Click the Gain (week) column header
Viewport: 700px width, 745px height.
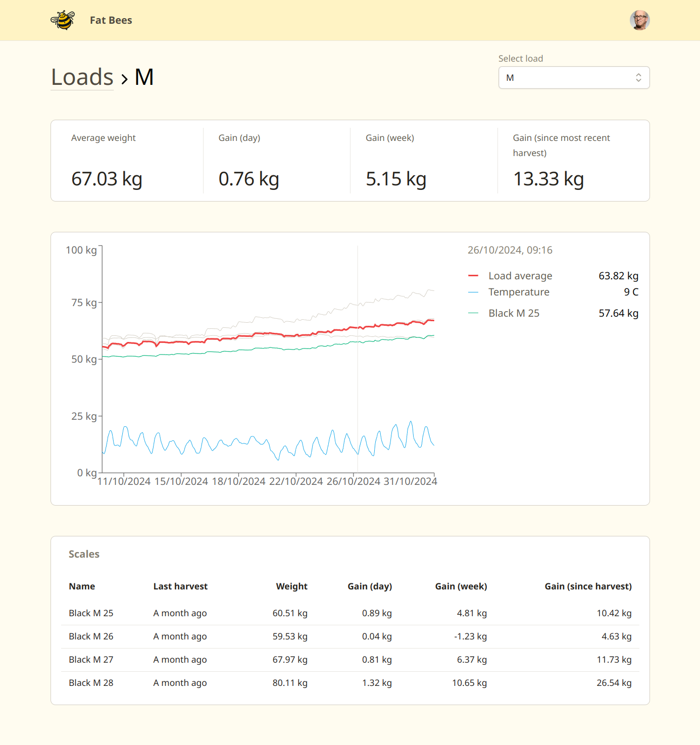coord(461,586)
